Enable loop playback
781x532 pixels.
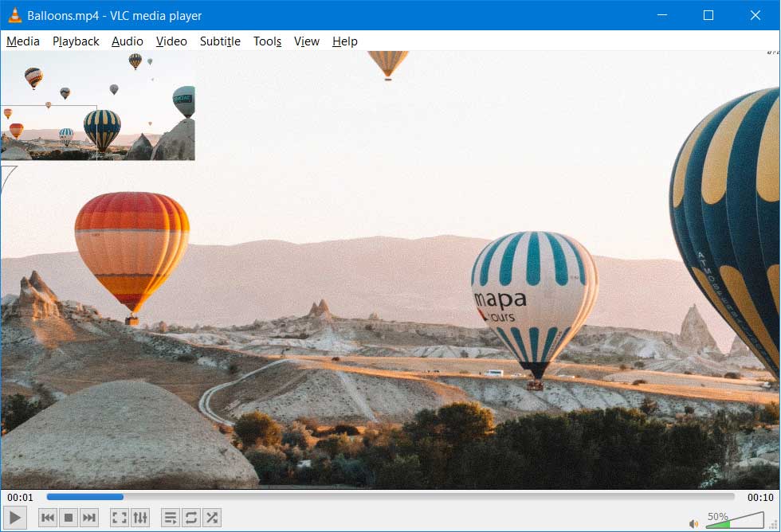pos(190,517)
